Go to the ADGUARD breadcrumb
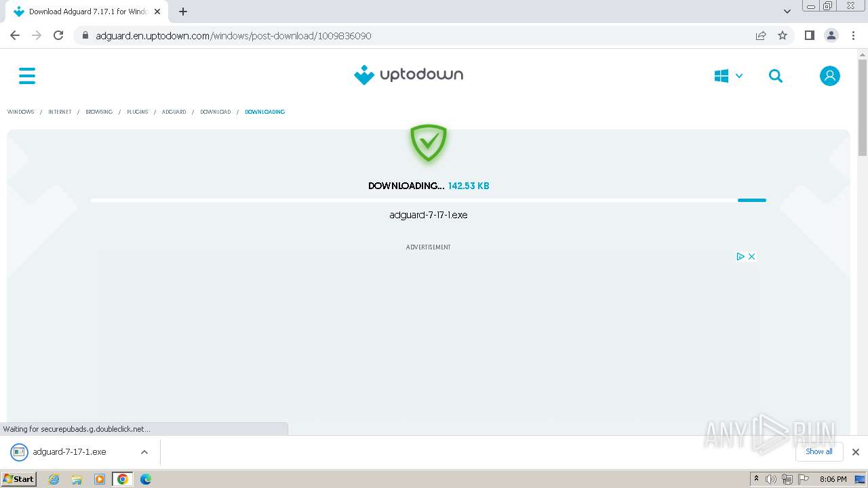Viewport: 868px width, 488px height. point(174,112)
